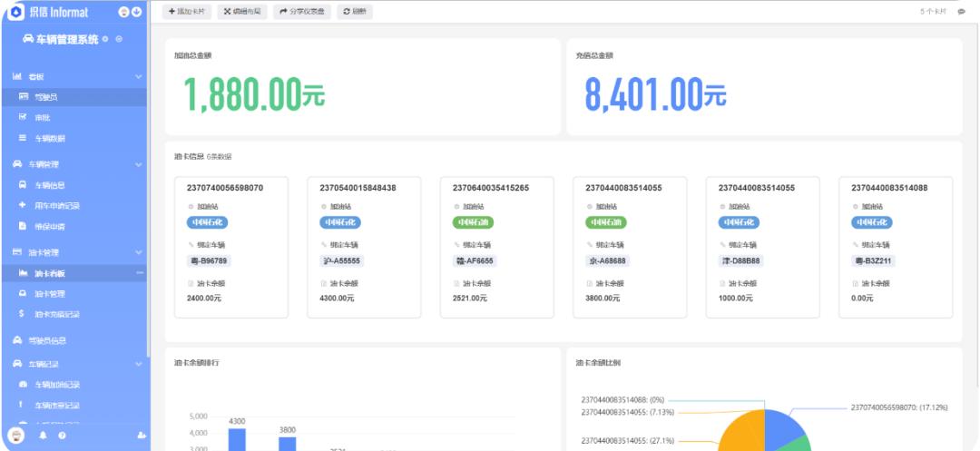Click the add-user icon at sidebar bottom
Image resolution: width=980 pixels, height=451 pixels.
[x=140, y=436]
